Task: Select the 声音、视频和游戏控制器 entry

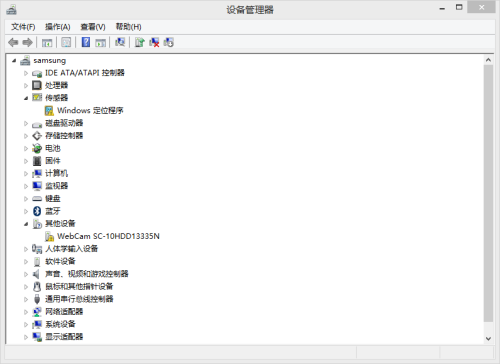Action: coord(87,274)
